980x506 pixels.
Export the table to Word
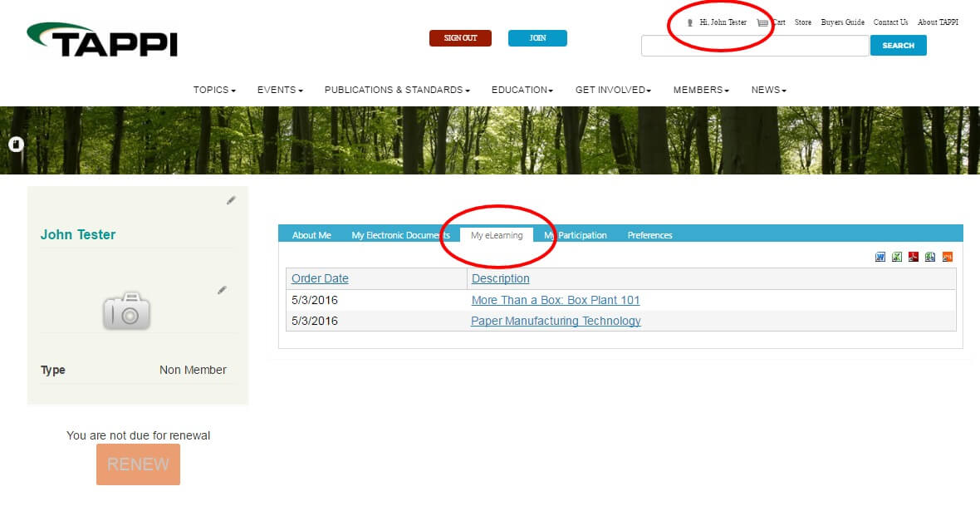pos(880,258)
